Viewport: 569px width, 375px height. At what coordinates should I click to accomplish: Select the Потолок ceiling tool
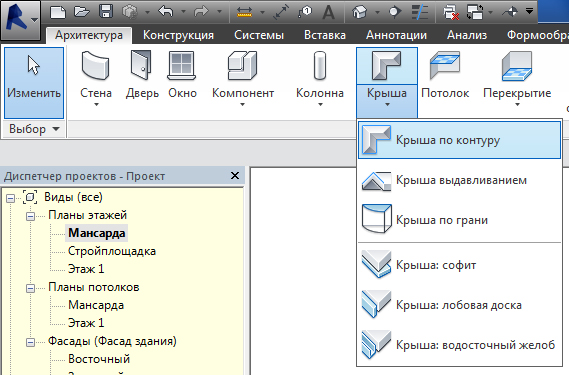445,74
